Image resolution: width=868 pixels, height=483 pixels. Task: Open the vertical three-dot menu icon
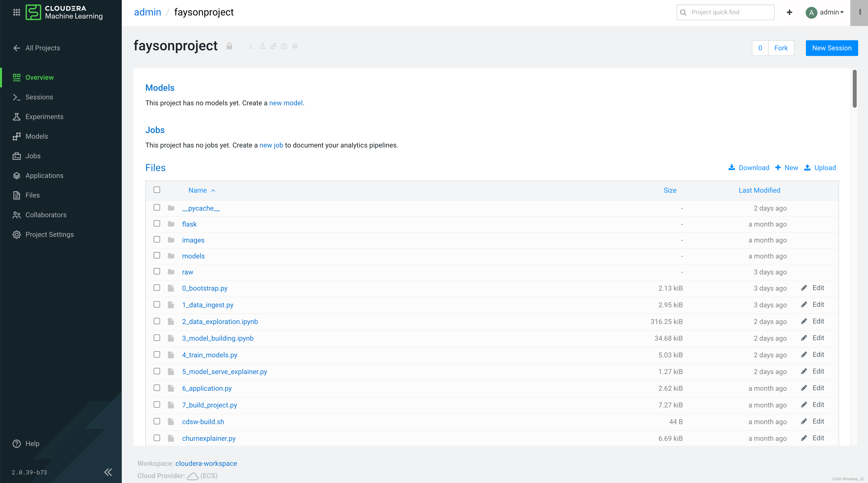[x=860, y=12]
